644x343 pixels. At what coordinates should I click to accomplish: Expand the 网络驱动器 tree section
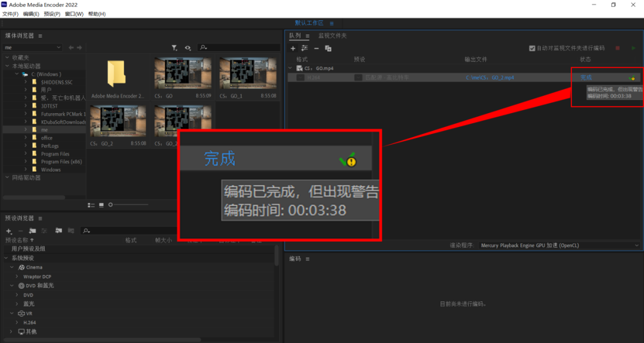[7, 177]
